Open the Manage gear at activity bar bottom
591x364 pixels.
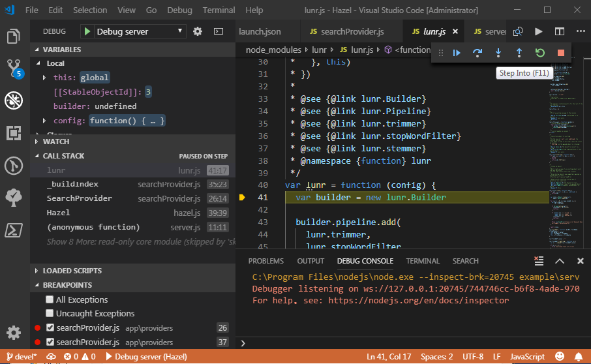tap(14, 333)
